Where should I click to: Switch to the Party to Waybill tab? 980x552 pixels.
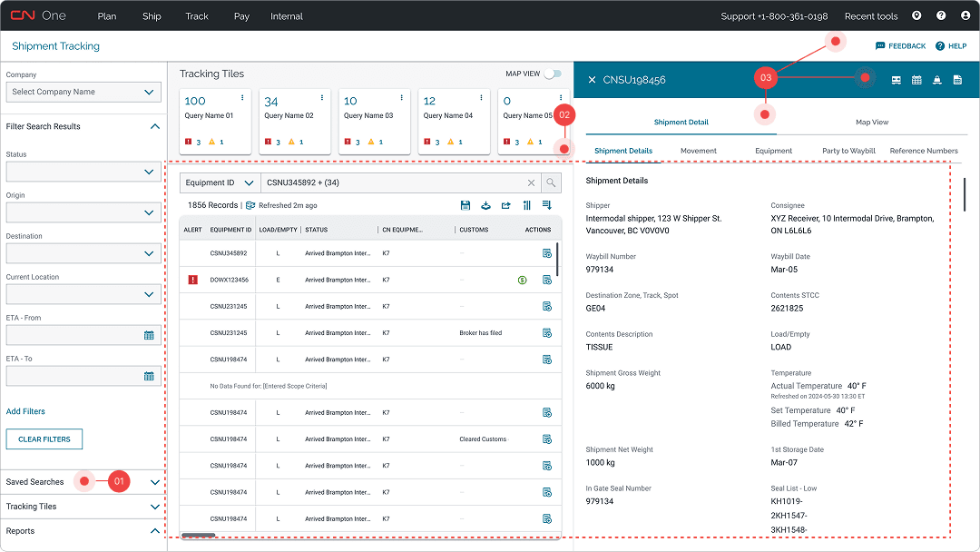point(848,151)
